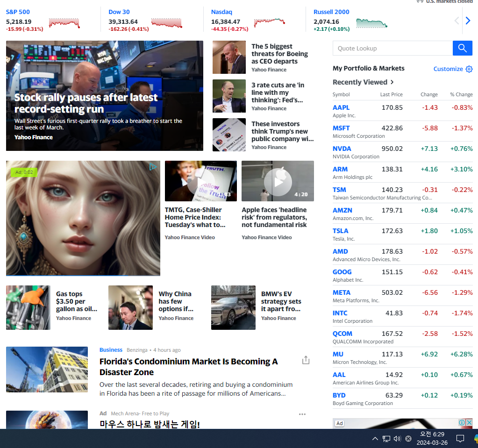Close the sidebar ad with X icon

pyautogui.click(x=469, y=422)
